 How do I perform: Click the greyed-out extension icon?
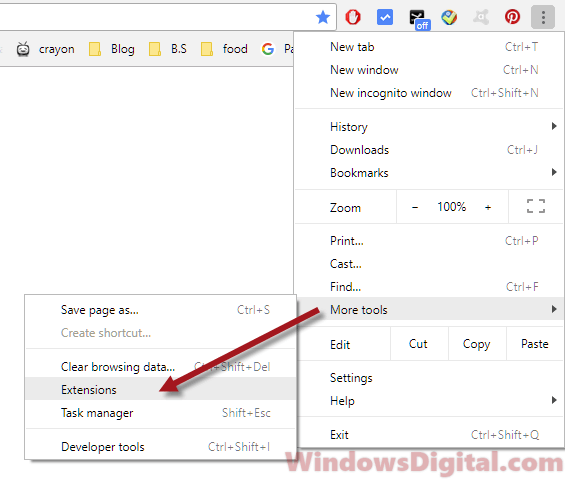point(481,17)
